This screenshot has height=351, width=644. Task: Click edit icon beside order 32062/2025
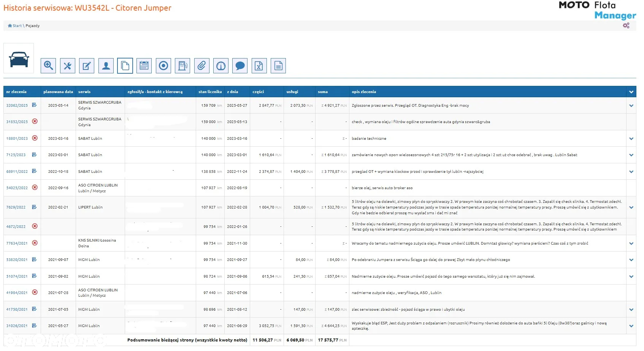[x=34, y=105]
